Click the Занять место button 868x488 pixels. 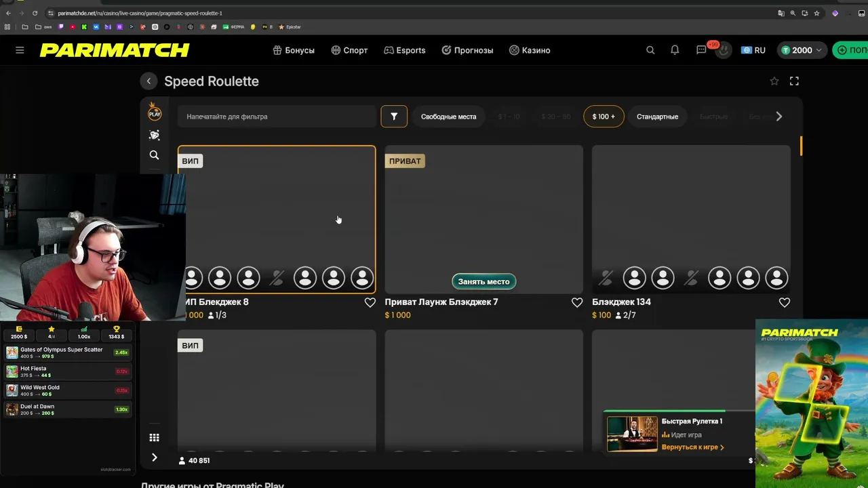click(x=484, y=281)
